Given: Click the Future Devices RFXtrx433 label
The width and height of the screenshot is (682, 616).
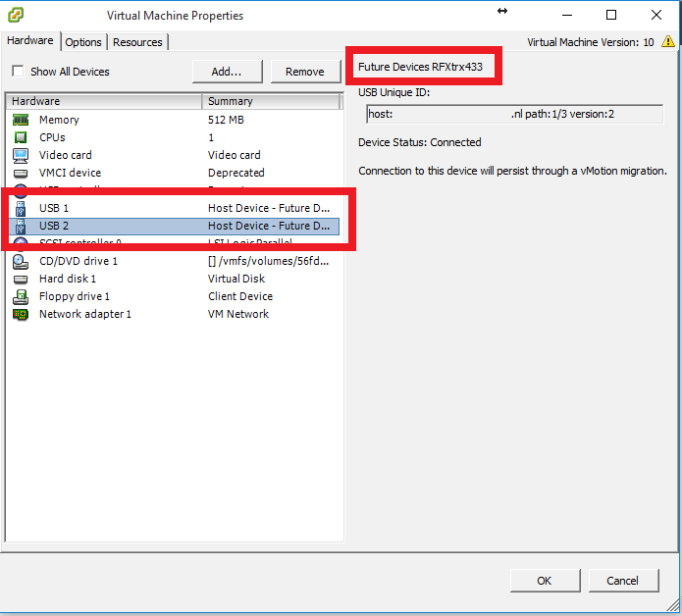Looking at the screenshot, I should click(420, 67).
